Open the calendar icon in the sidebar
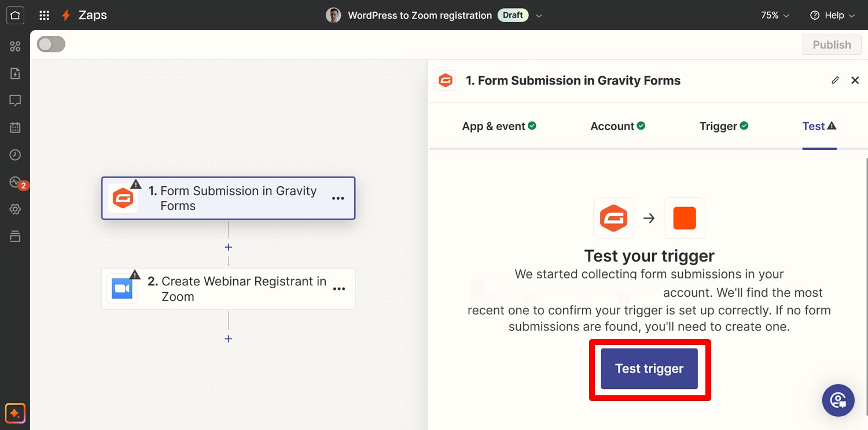The image size is (868, 430). 15,127
